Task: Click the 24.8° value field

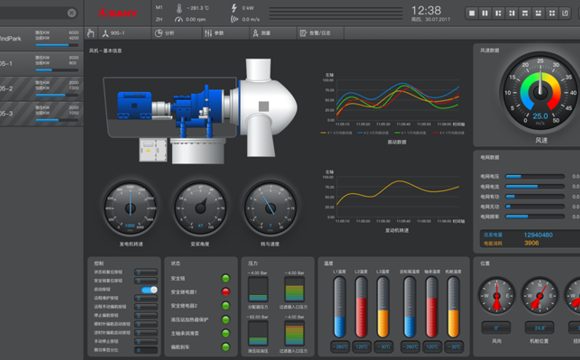Action: [539, 328]
